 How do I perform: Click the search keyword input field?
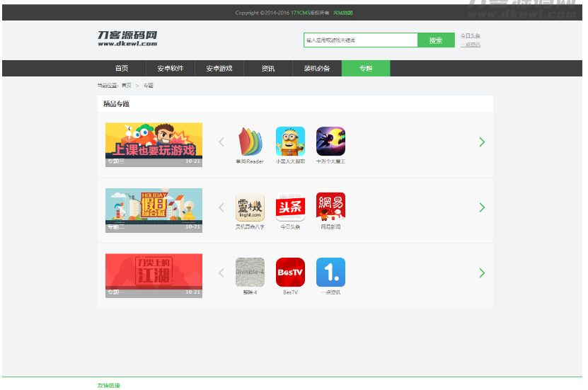point(361,40)
